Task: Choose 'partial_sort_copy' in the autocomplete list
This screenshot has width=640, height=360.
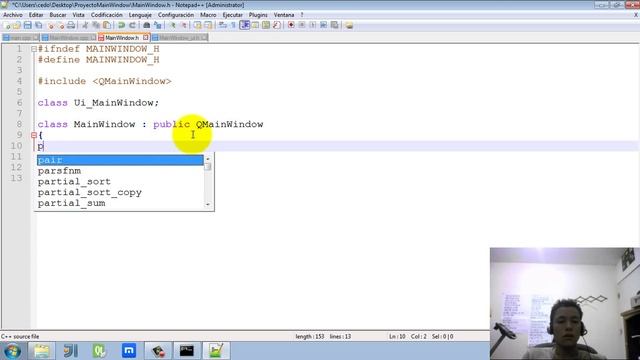Action: (x=120, y=192)
